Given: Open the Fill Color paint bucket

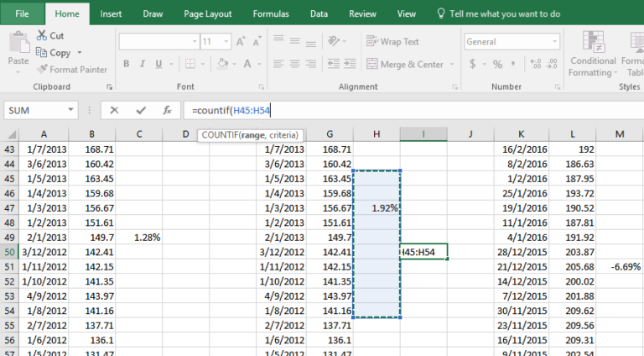Looking at the screenshot, I should pyautogui.click(x=220, y=64).
